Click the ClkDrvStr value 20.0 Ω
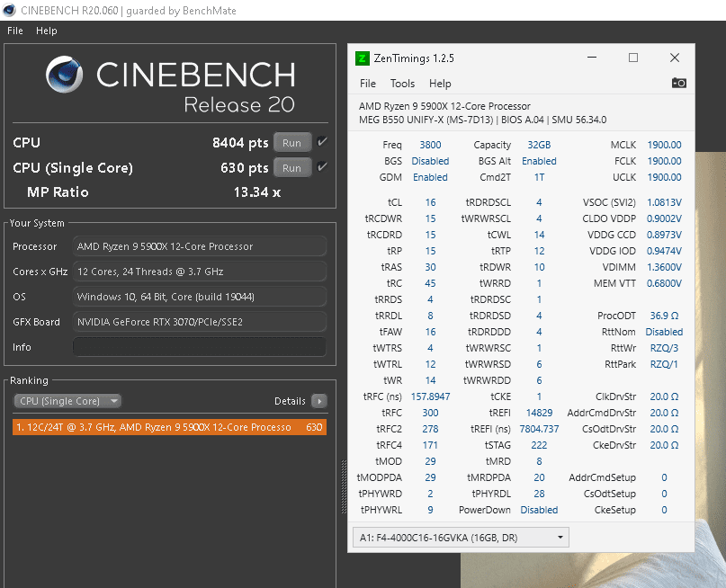 point(664,396)
